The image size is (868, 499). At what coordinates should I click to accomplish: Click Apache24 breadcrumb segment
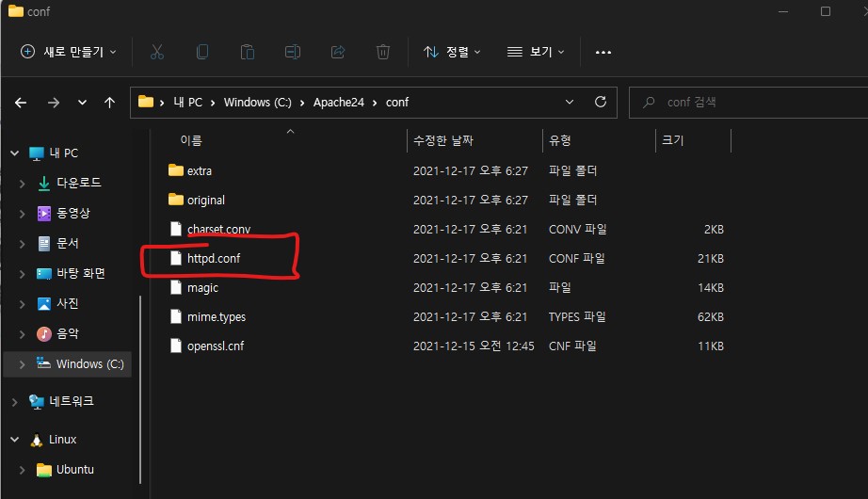pyautogui.click(x=339, y=103)
